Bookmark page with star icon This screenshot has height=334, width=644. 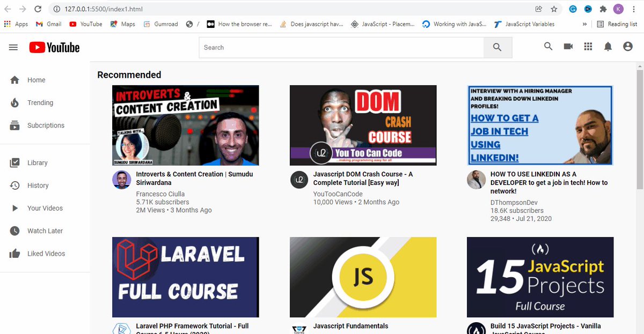click(x=554, y=9)
